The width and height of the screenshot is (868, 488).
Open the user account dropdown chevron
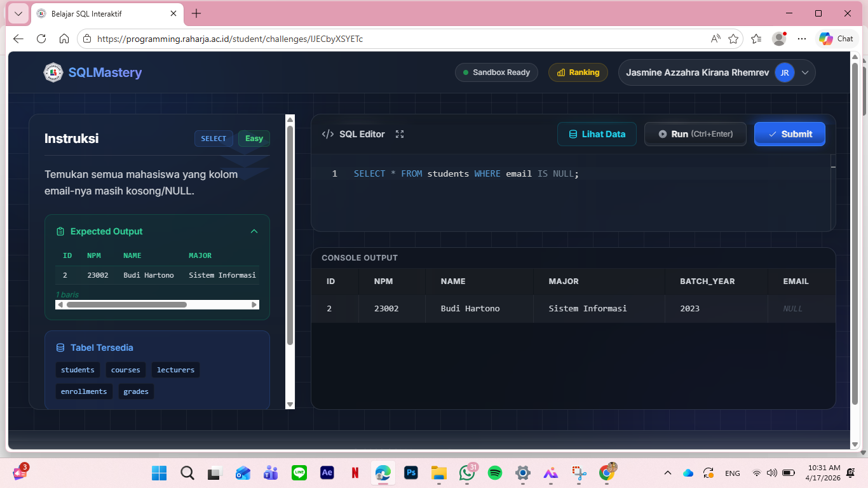tap(805, 72)
